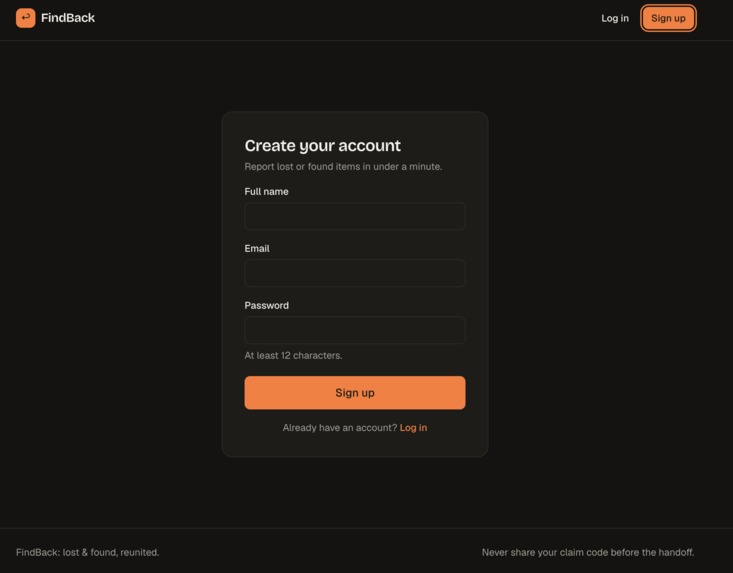Click the 'Password' label
Image resolution: width=733 pixels, height=573 pixels.
click(x=266, y=306)
